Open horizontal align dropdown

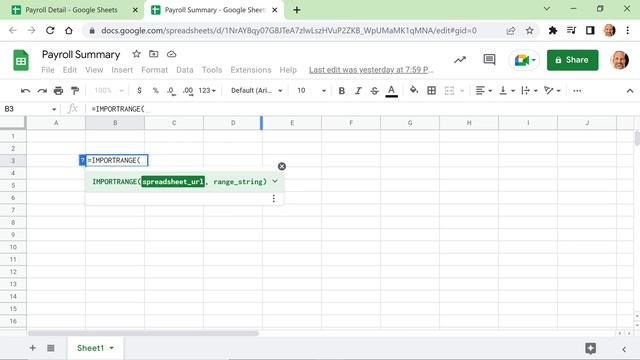[x=484, y=91]
